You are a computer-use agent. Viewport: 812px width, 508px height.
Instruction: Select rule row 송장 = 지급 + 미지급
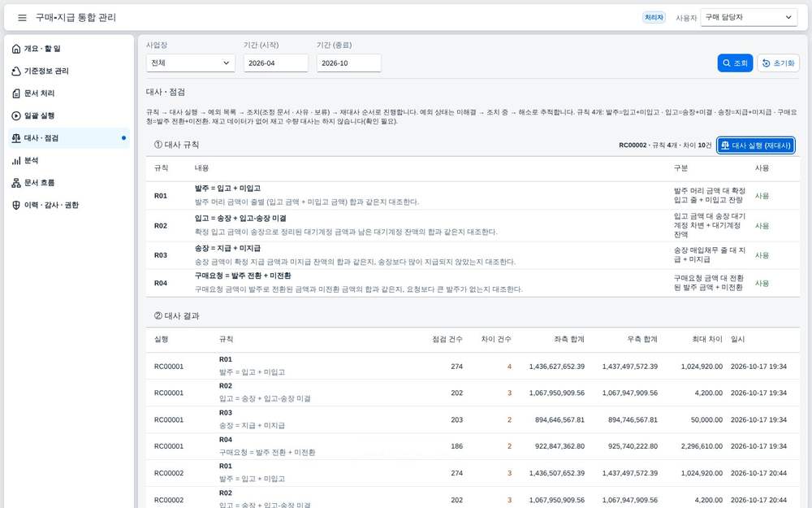[x=473, y=255]
